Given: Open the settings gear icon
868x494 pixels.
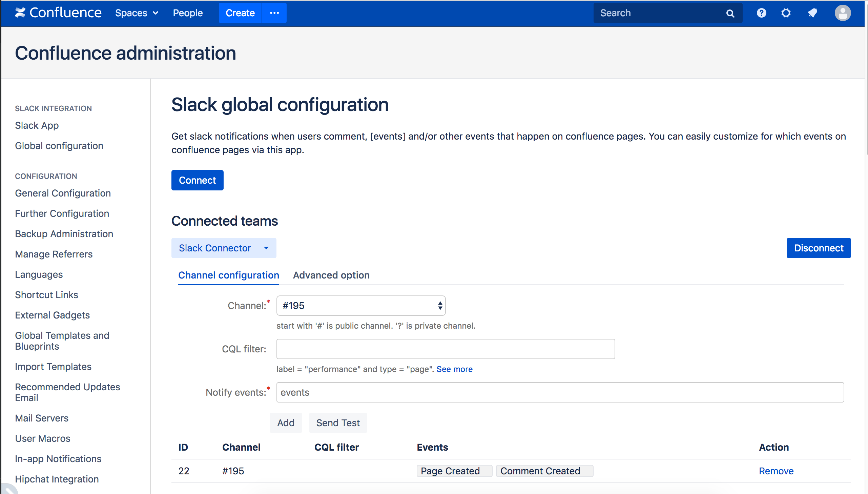Looking at the screenshot, I should [786, 13].
